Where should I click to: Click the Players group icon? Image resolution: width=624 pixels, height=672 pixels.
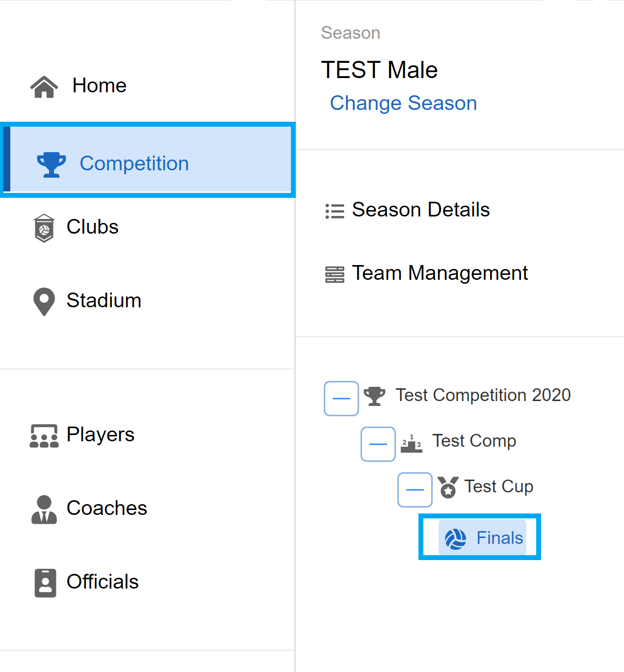(x=44, y=436)
